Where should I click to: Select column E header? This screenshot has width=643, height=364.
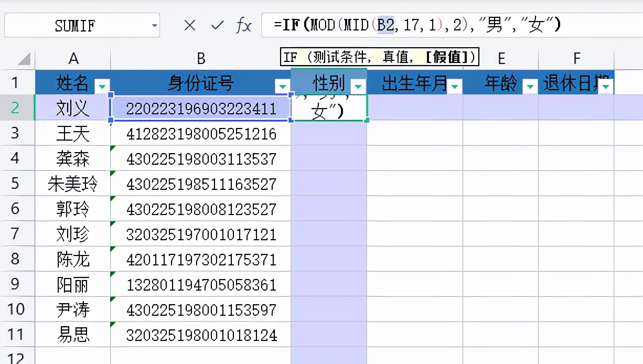[x=501, y=58]
